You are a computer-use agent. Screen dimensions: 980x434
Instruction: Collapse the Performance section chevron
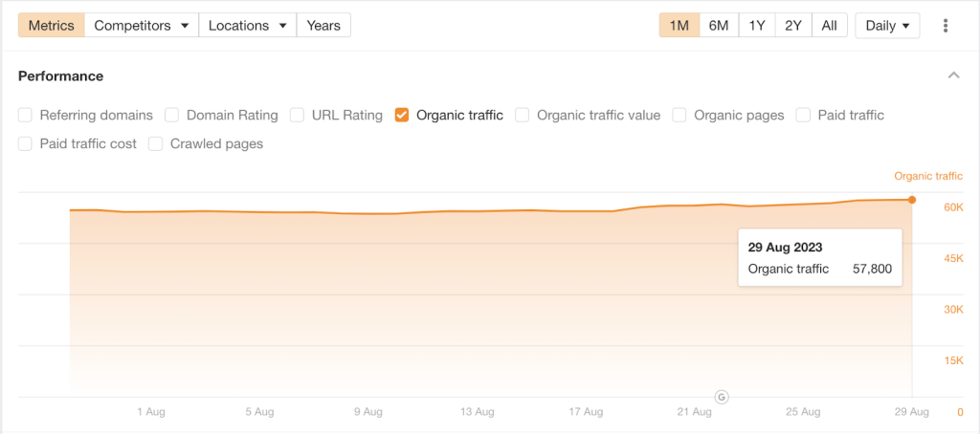coord(953,76)
